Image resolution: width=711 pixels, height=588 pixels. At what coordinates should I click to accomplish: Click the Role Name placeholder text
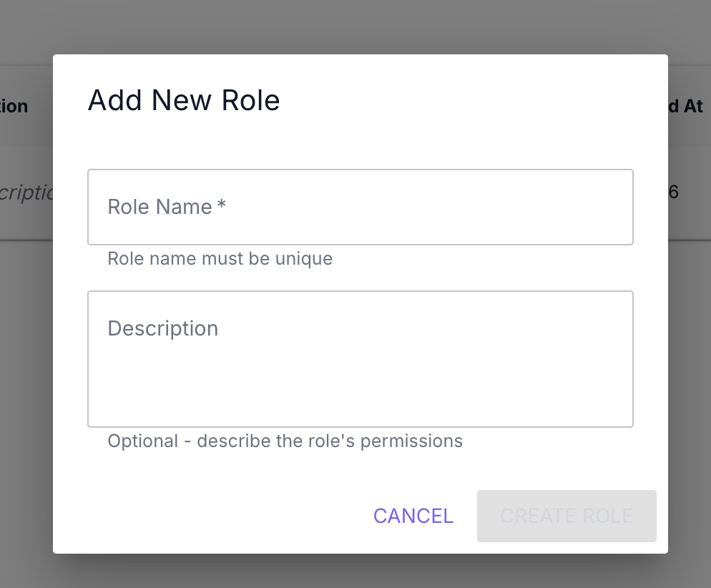(165, 207)
